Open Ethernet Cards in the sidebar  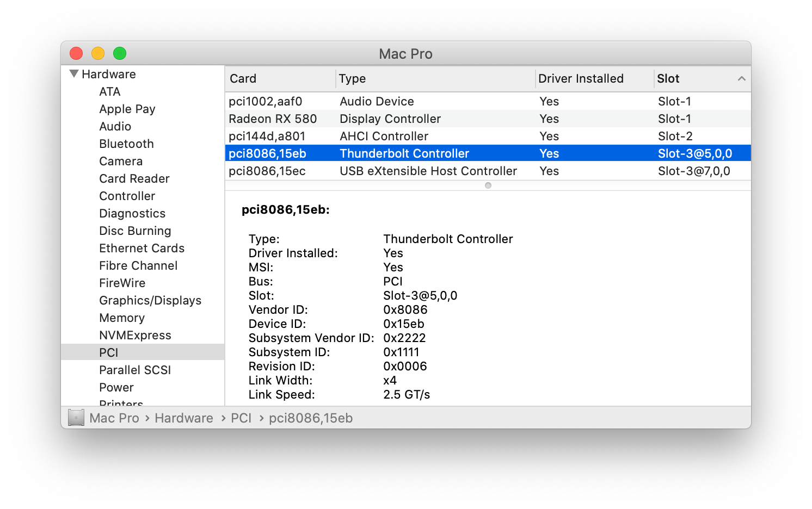coord(142,248)
